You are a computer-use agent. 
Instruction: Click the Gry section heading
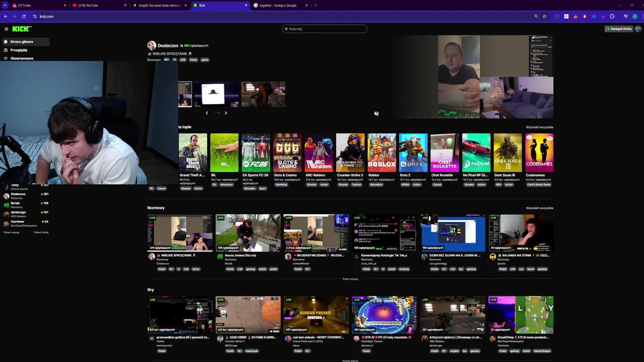click(150, 290)
